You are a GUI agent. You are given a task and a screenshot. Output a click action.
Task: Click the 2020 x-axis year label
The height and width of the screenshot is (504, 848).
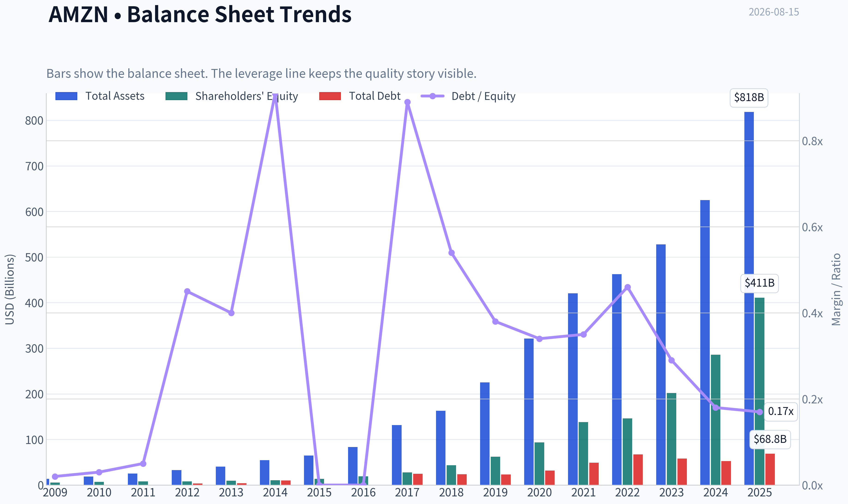click(x=539, y=492)
